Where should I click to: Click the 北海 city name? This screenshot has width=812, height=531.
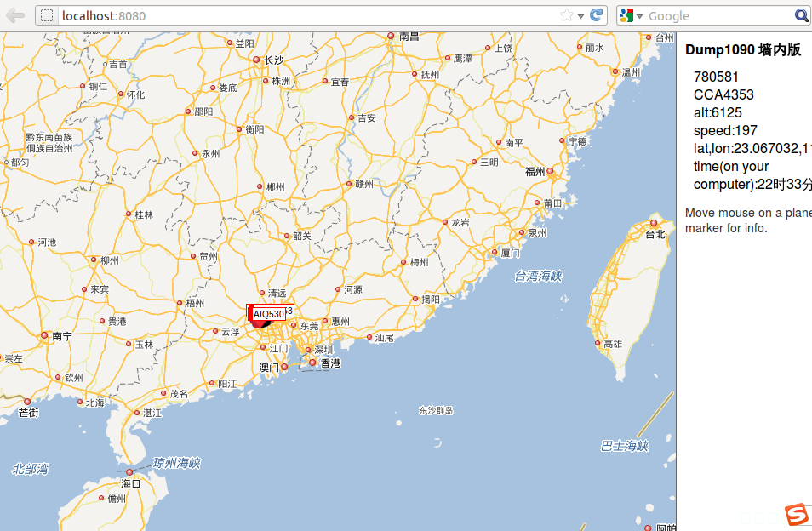click(x=95, y=403)
